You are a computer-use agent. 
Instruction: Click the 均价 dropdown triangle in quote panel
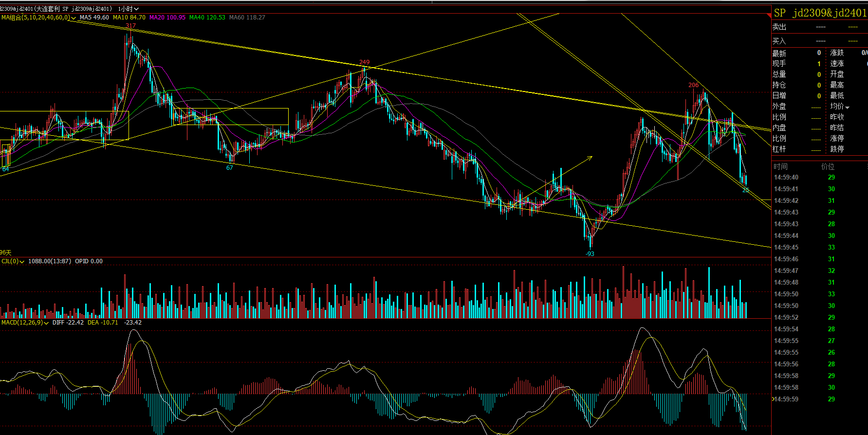tap(848, 107)
